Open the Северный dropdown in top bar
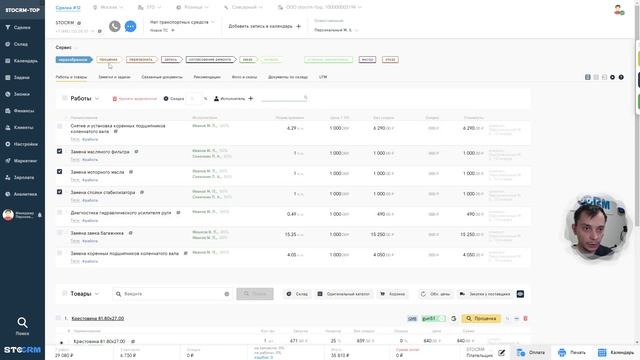Viewport: 640px width, 360px height. 243,7
